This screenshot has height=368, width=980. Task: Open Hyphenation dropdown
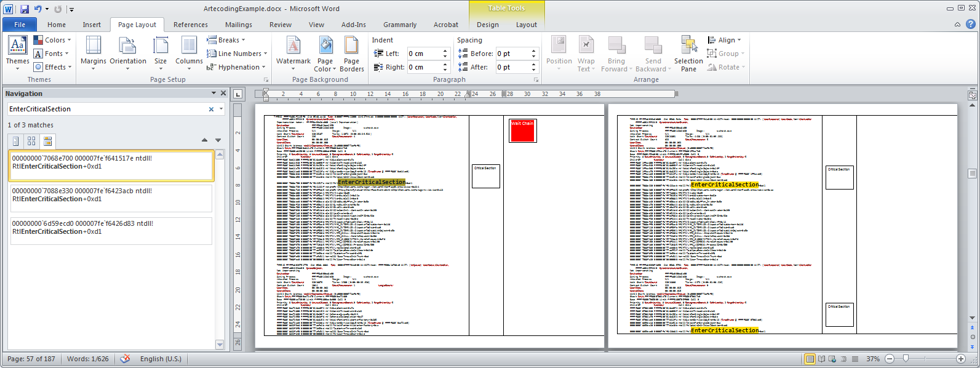pos(236,67)
